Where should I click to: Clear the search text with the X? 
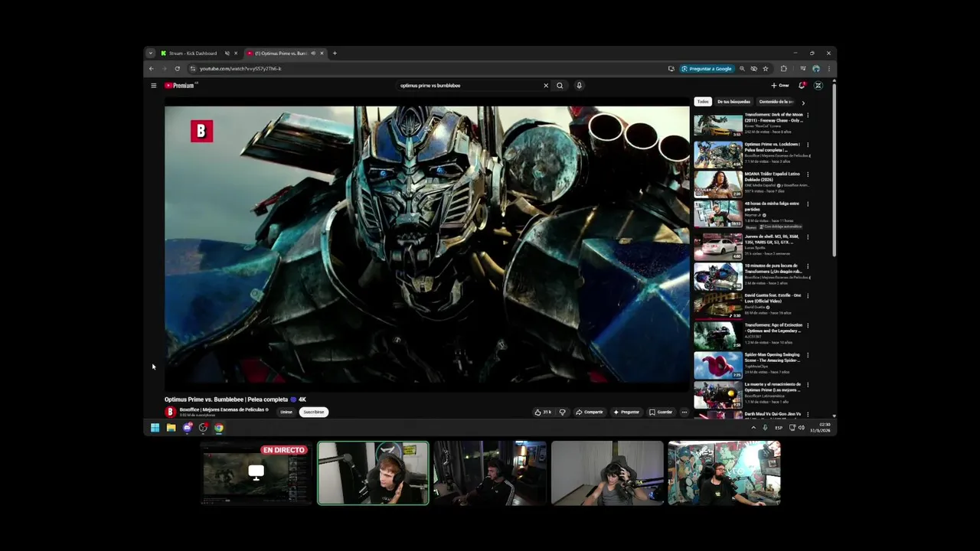(546, 86)
